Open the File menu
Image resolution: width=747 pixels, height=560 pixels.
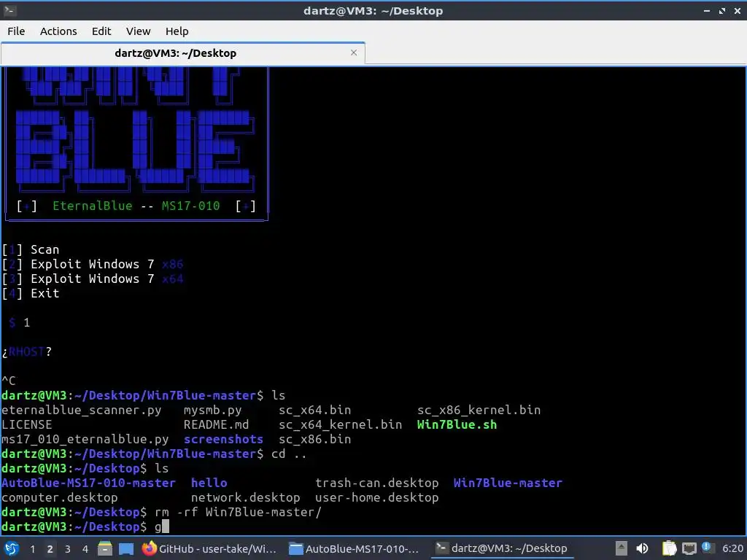click(16, 31)
